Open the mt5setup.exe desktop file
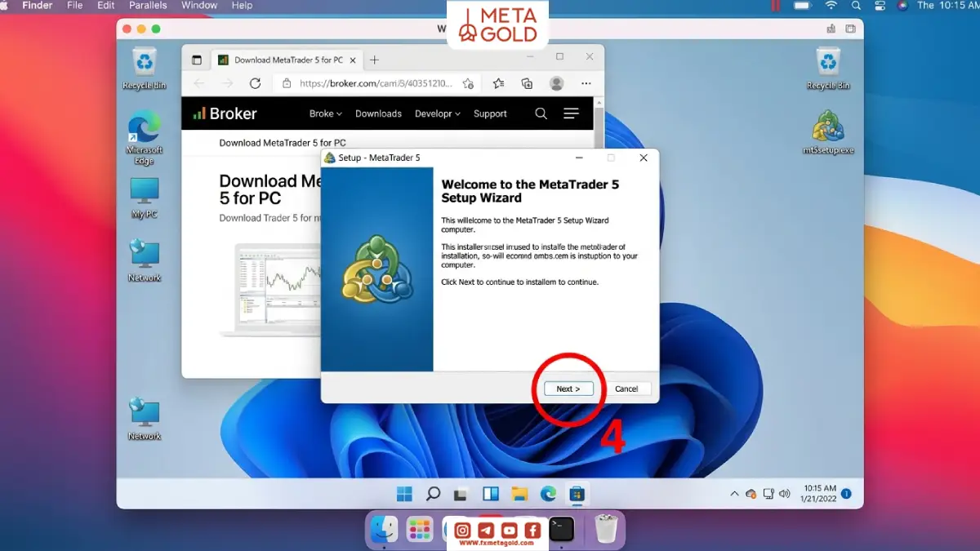Viewport: 980px width, 551px height. (x=828, y=131)
